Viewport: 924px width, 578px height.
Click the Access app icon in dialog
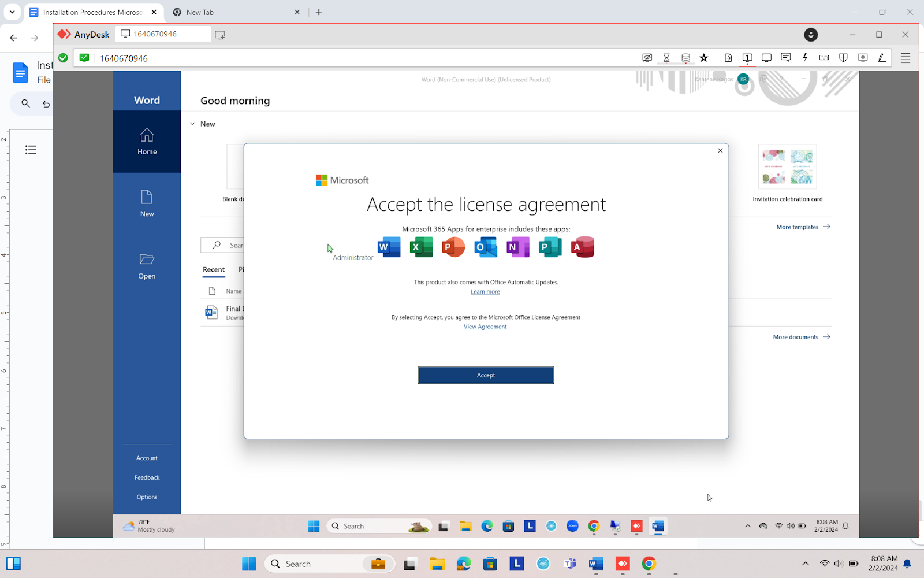[x=583, y=247]
